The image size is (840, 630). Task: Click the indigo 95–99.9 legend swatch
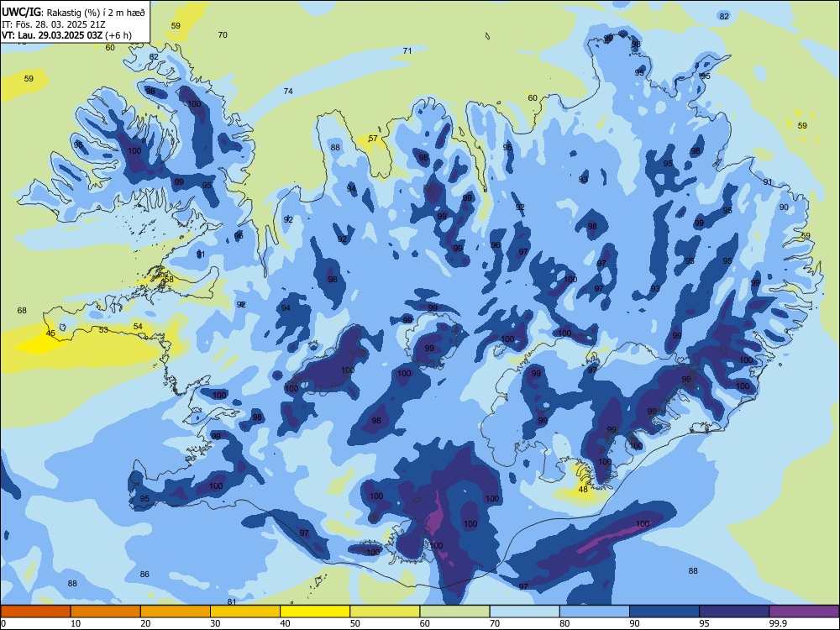coord(734,612)
